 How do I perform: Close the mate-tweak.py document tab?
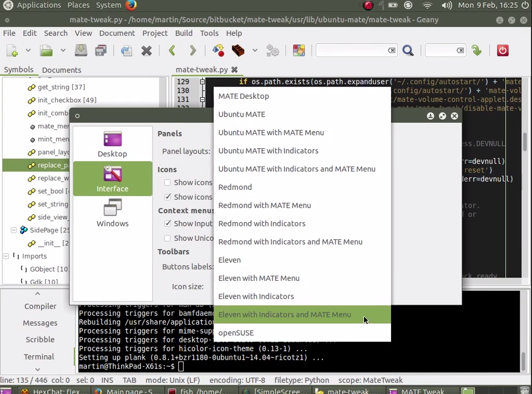(x=235, y=69)
